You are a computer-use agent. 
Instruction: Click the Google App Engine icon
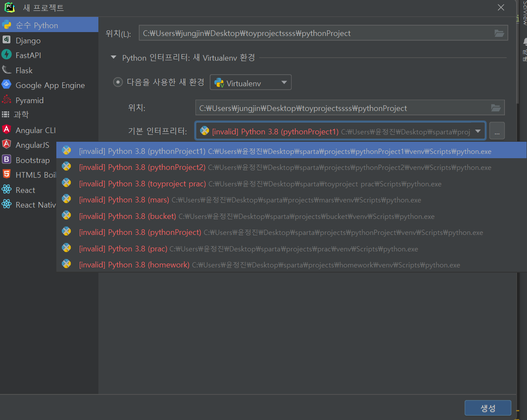click(6, 85)
